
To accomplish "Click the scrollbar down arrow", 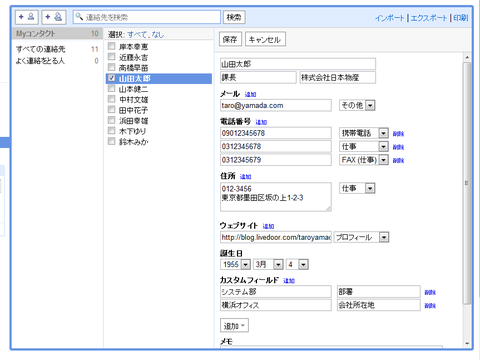I will pyautogui.click(x=467, y=343).
